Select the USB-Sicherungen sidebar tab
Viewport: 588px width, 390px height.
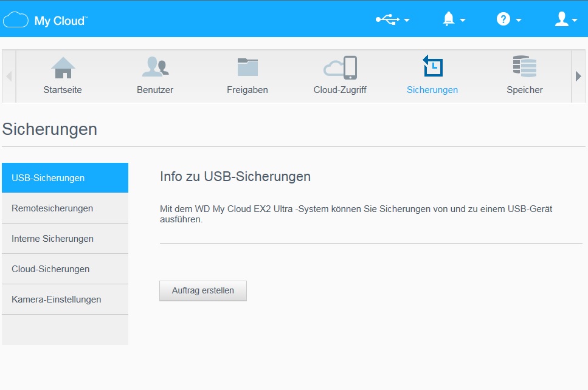(x=65, y=178)
